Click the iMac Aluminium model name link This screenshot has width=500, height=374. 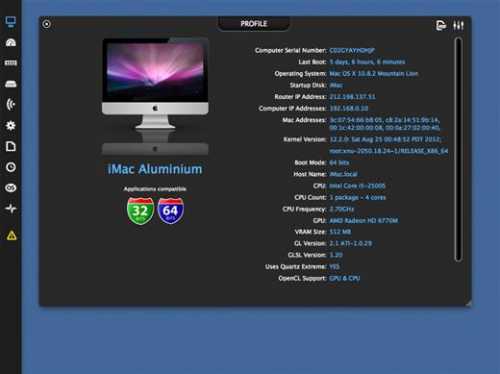[155, 169]
